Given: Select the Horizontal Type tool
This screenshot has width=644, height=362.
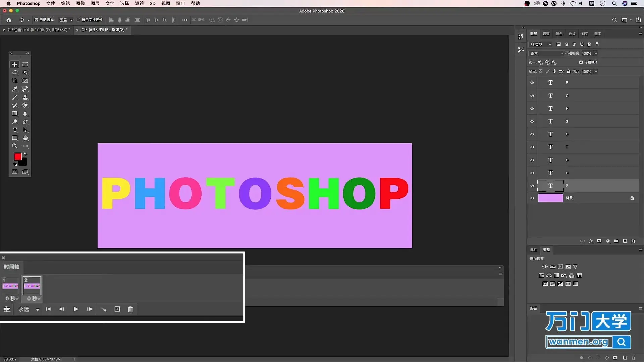Looking at the screenshot, I should click(15, 130).
